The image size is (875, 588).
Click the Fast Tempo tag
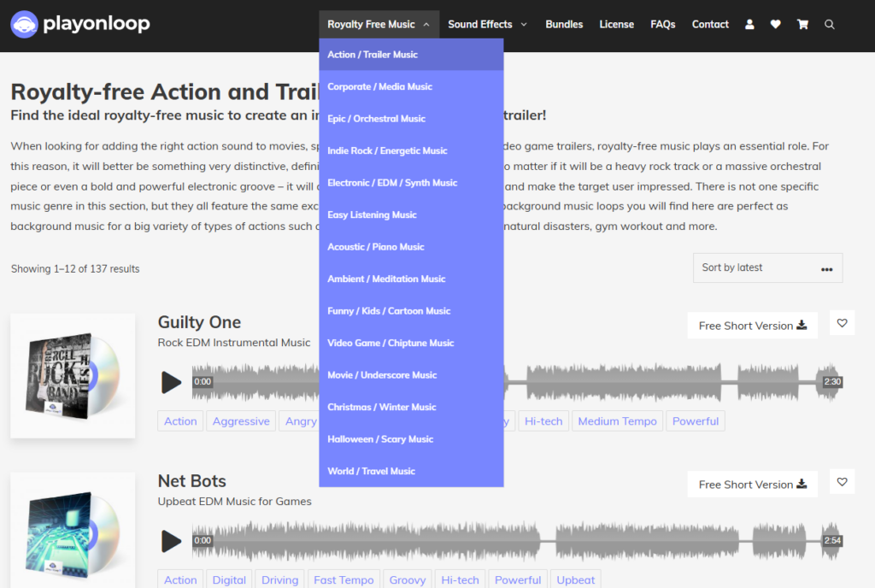pyautogui.click(x=344, y=579)
